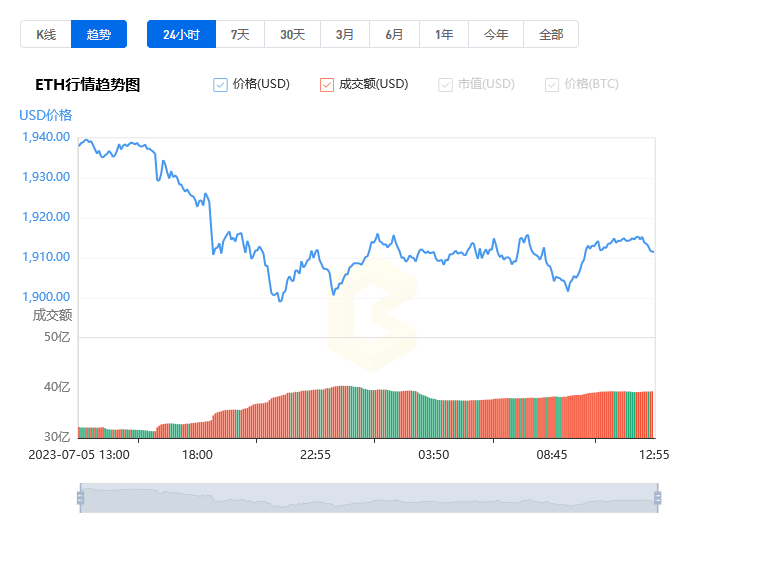Click the right range slider handle
The height and width of the screenshot is (563, 780).
(x=658, y=498)
